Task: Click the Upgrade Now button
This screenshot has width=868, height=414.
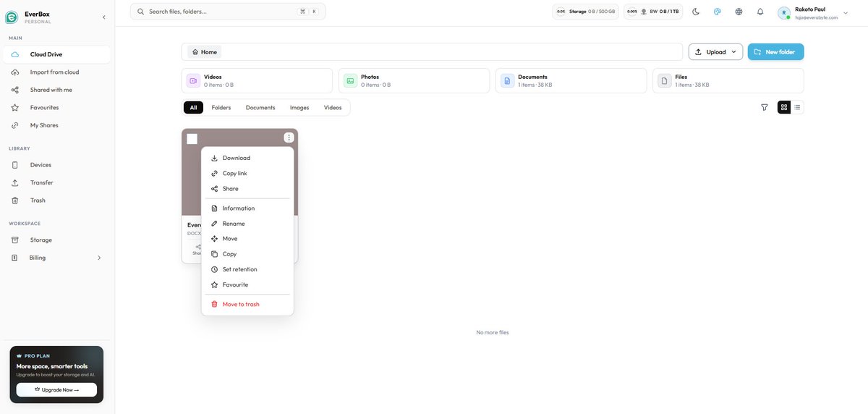Action: tap(56, 389)
